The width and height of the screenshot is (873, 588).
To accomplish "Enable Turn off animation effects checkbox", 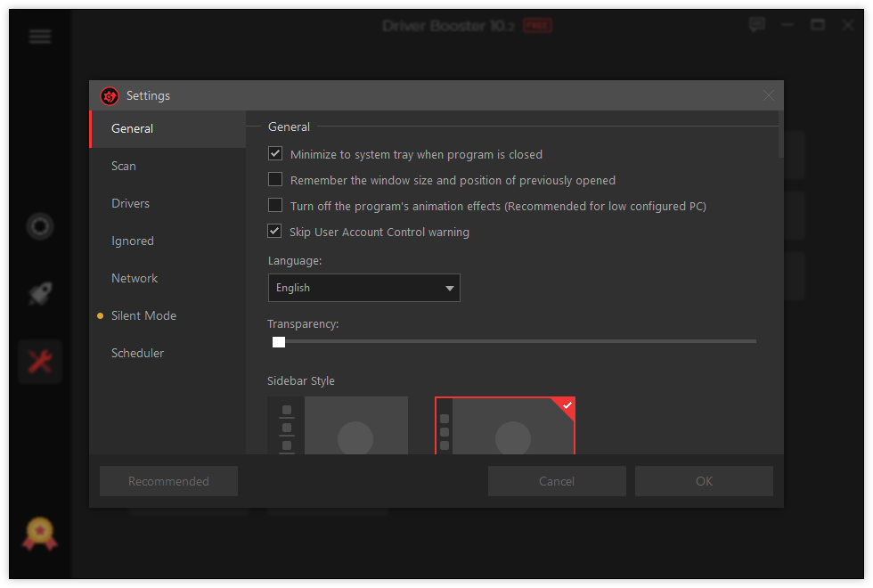I will click(275, 205).
